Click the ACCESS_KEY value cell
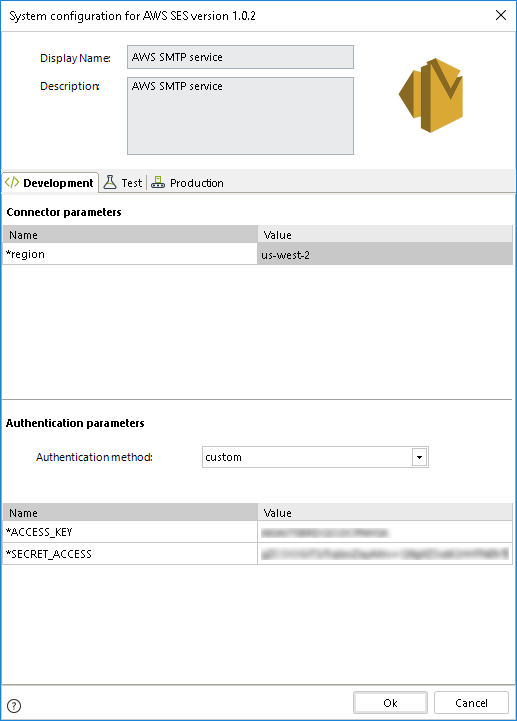The width and height of the screenshot is (517, 721). 385,532
